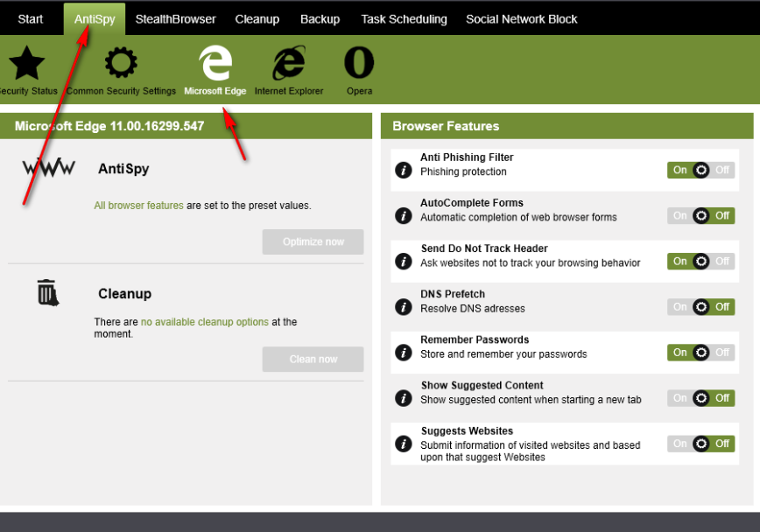Viewport: 760px width, 532px height.
Task: Open the All browser features link
Action: click(x=138, y=206)
